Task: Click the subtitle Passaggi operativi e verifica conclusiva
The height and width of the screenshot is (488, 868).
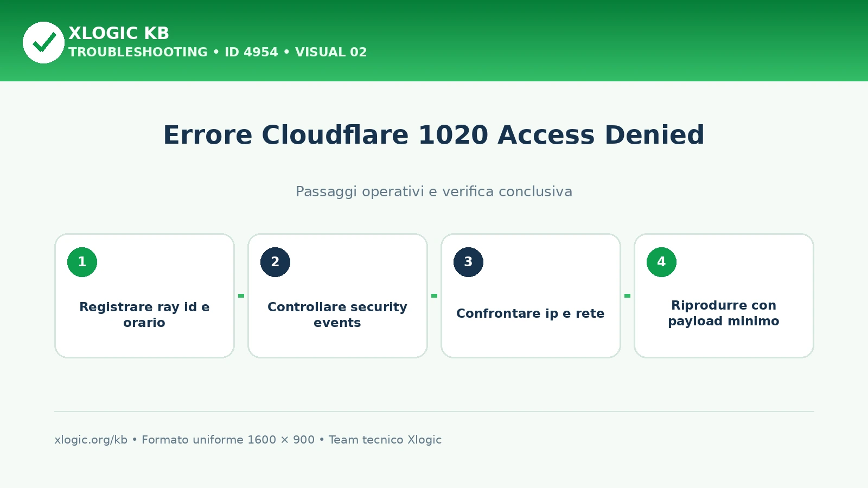Action: pos(434,191)
